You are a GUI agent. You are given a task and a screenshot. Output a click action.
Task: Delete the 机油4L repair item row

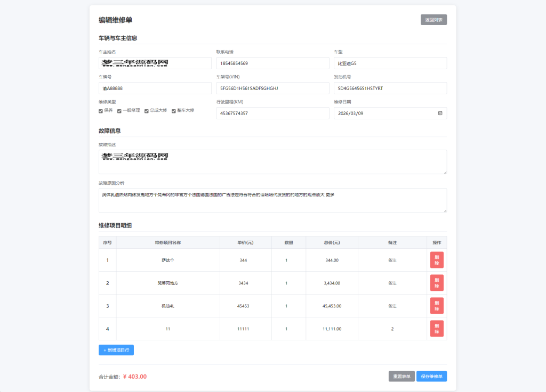coord(436,306)
